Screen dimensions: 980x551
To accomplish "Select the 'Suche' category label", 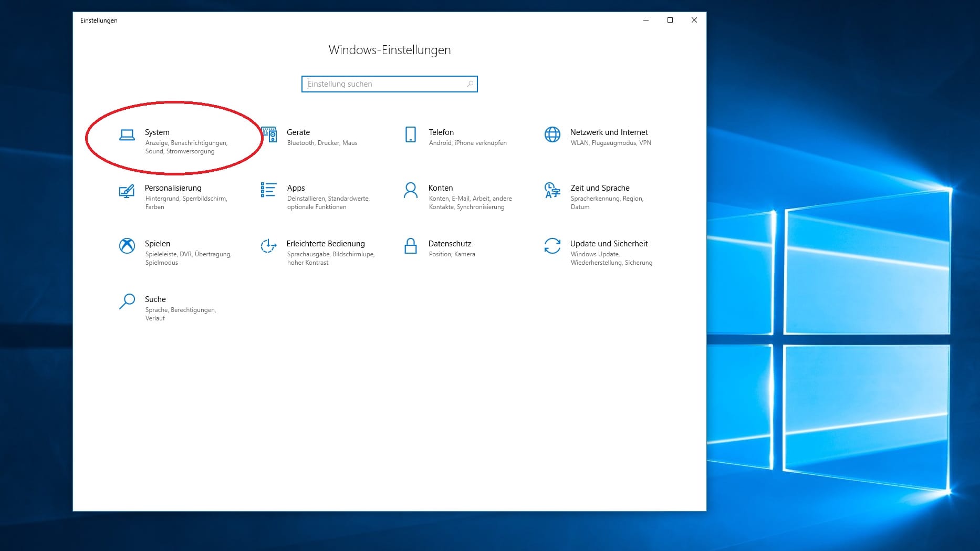I will [155, 299].
